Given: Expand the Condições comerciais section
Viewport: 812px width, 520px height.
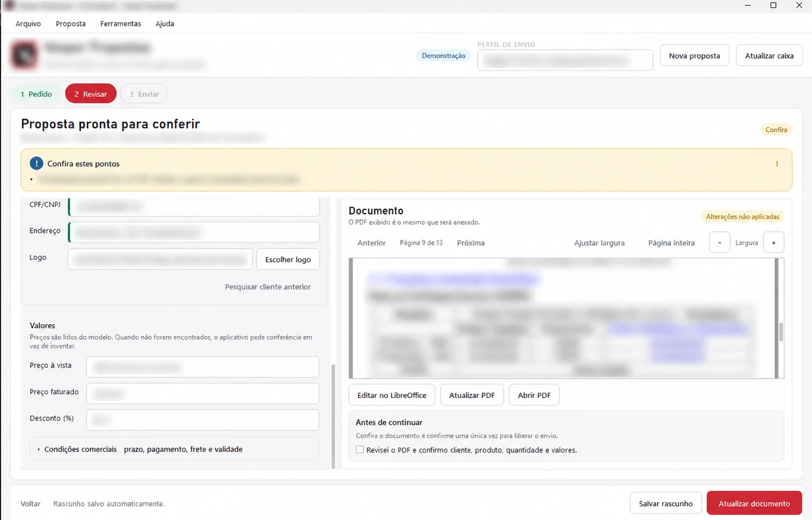Looking at the screenshot, I should coord(174,449).
